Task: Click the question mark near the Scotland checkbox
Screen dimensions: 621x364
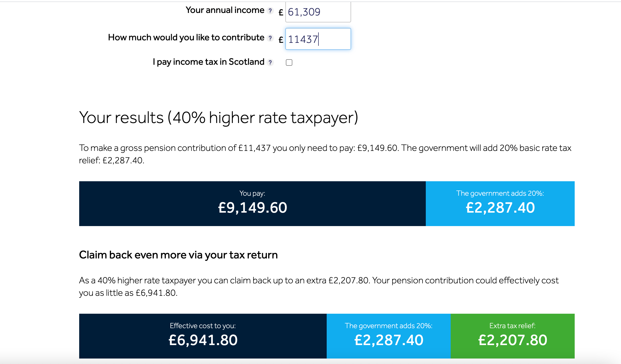Action: [270, 62]
